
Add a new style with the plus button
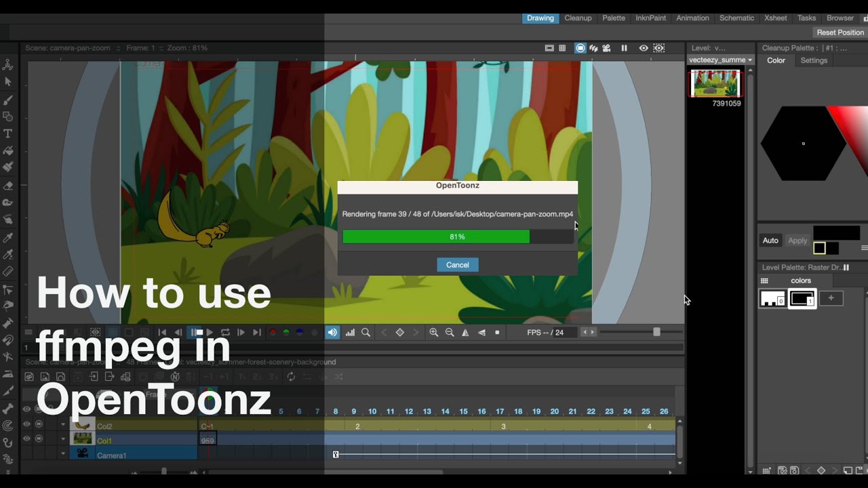coord(831,298)
